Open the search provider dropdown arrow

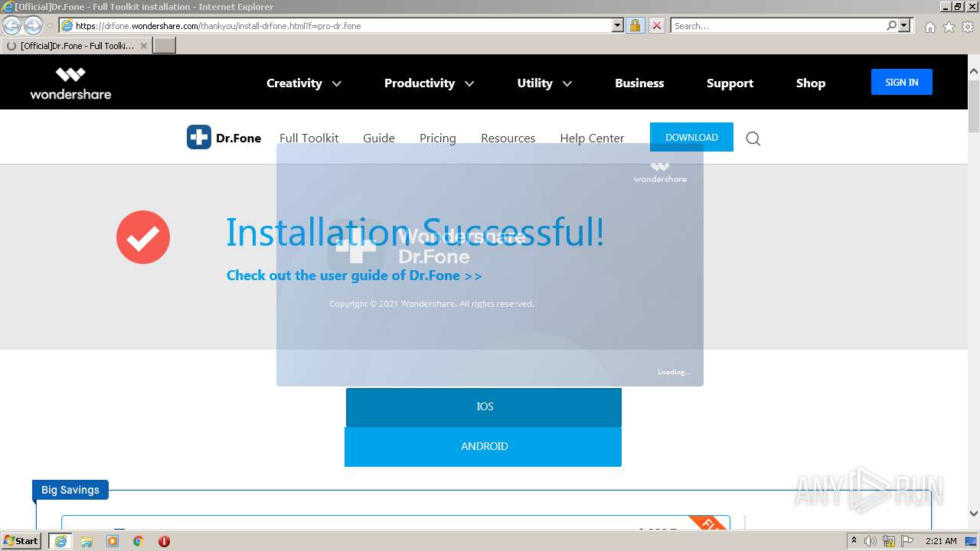point(904,25)
